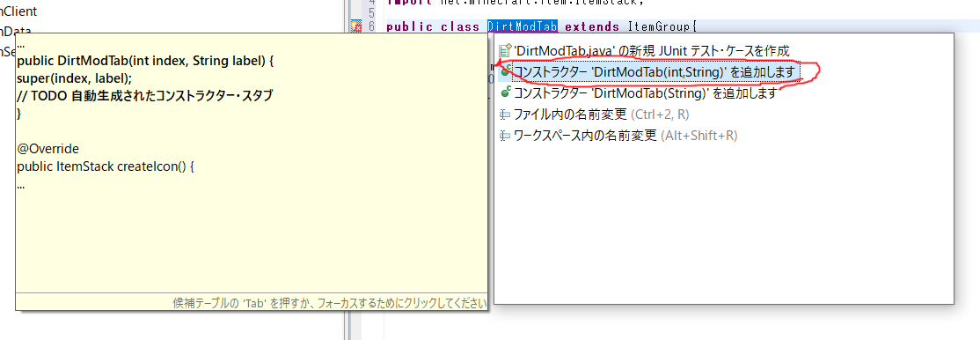
Task: Click the rename-in-workspace proposal icon
Action: pos(505,136)
